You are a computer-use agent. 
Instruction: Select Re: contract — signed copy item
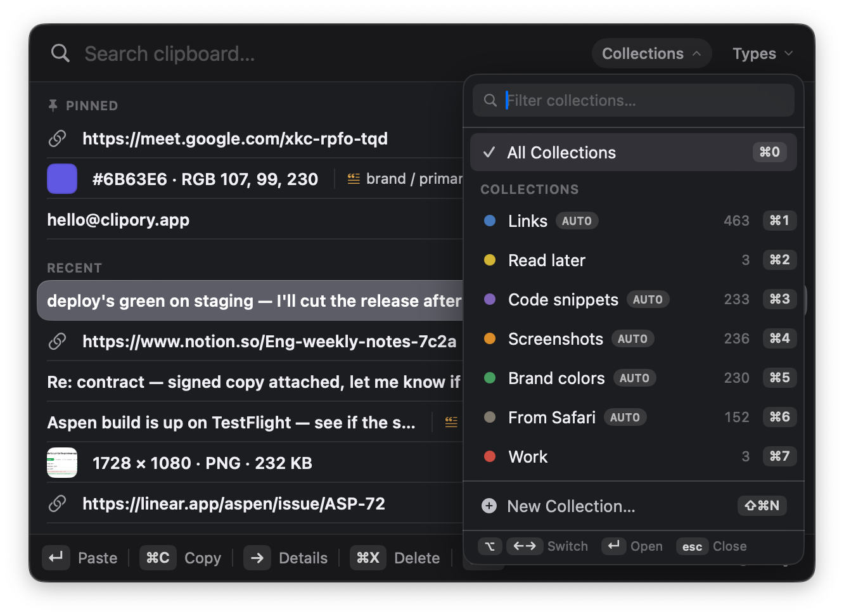click(x=255, y=382)
